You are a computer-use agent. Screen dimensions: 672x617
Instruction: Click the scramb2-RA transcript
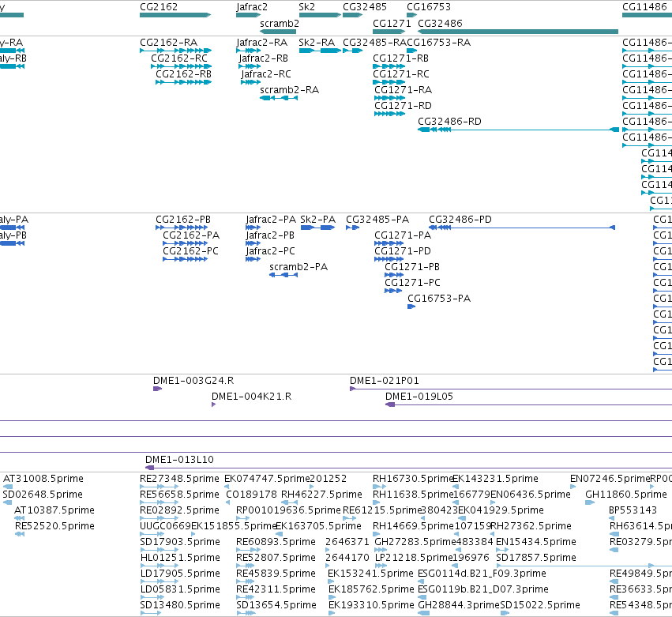[x=279, y=98]
